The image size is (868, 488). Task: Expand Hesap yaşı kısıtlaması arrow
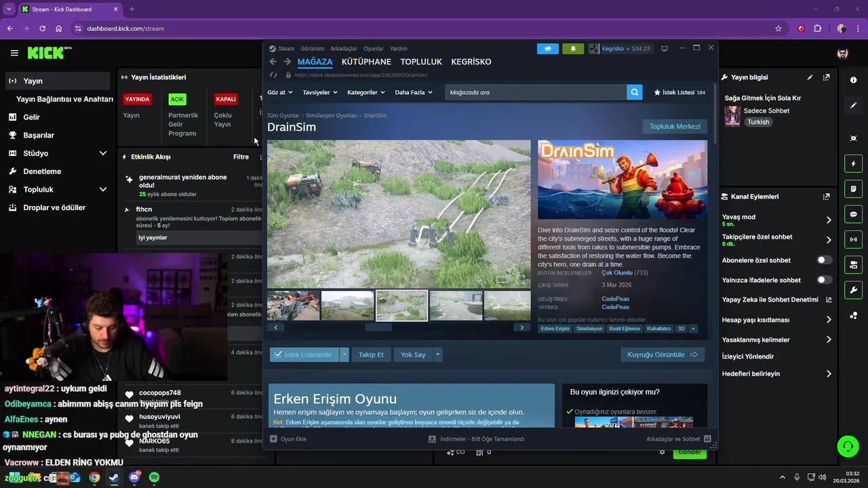[x=829, y=320]
